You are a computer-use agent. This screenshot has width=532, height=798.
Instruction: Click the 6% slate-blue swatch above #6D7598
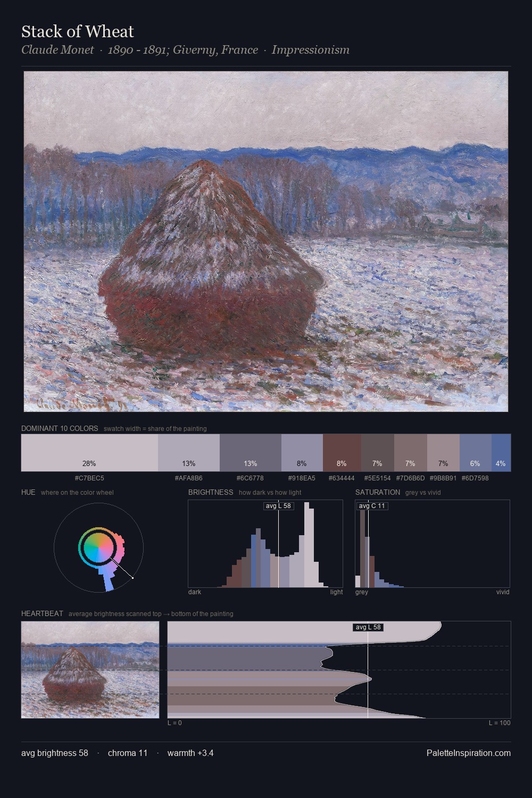point(476,453)
